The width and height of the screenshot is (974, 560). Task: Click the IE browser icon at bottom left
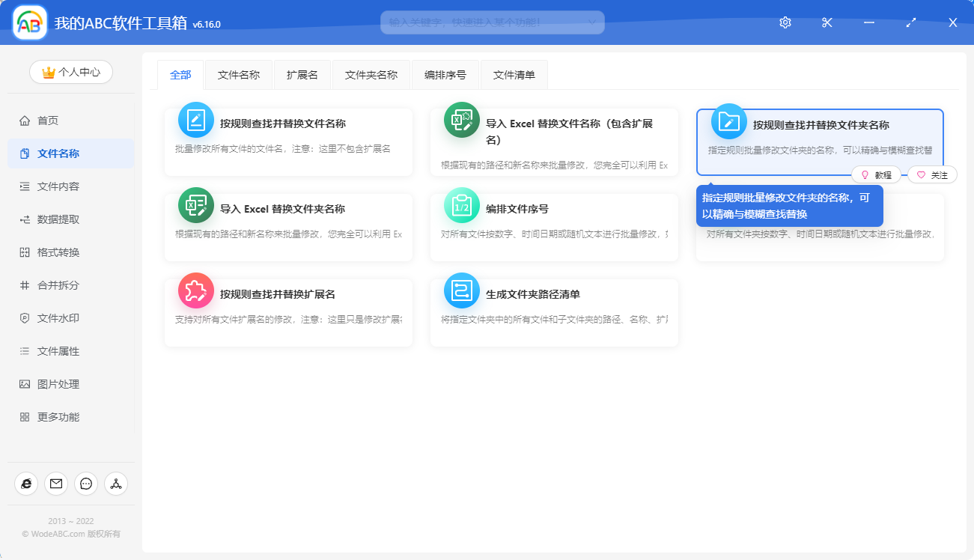(x=26, y=484)
